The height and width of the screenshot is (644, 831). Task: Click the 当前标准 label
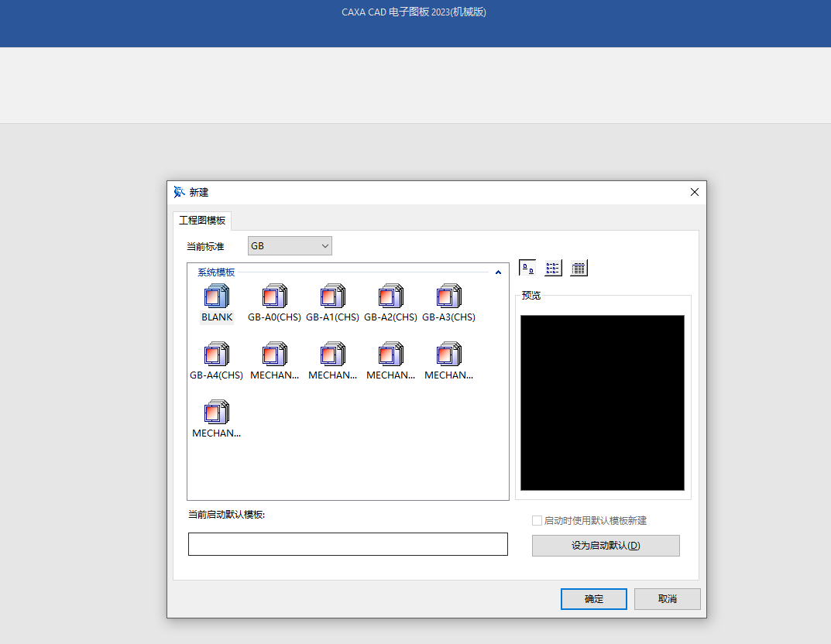tap(206, 247)
